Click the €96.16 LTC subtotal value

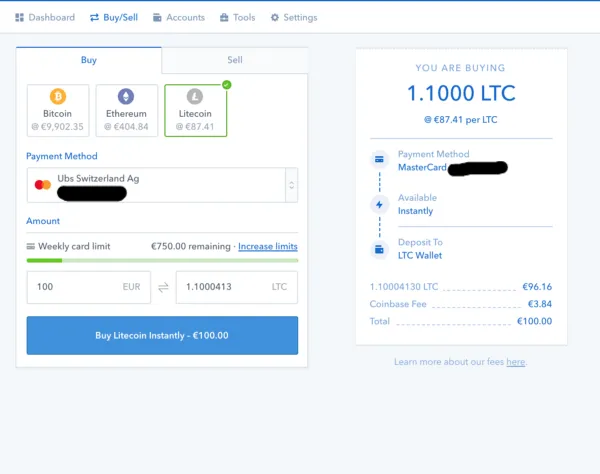click(537, 287)
